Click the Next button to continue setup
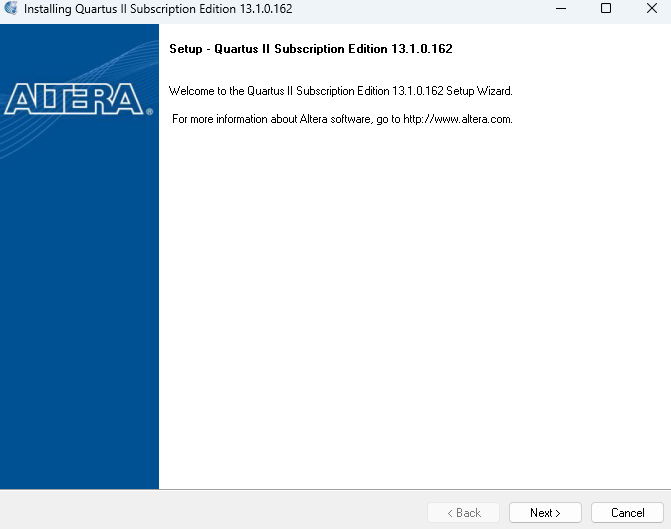 tap(545, 512)
